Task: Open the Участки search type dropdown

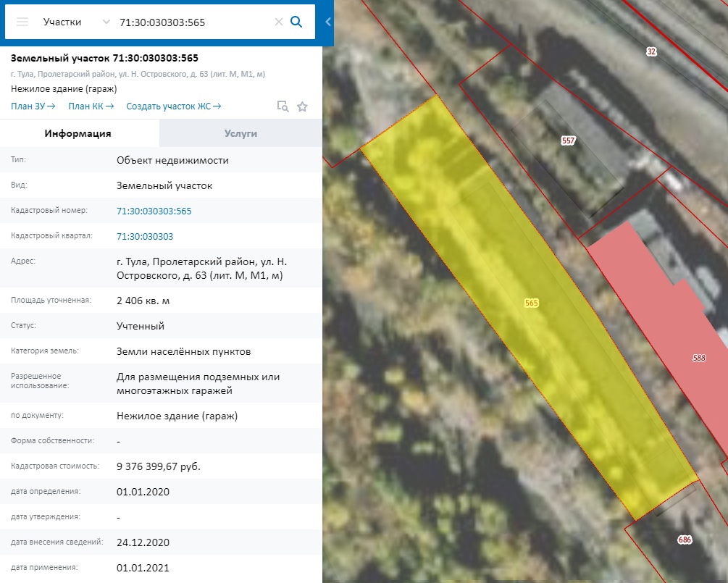Action: tap(76, 22)
